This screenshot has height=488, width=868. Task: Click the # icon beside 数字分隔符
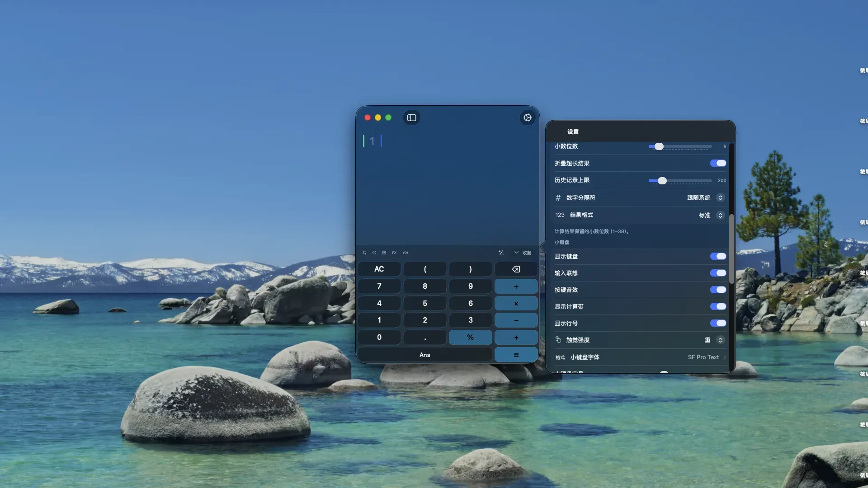tap(558, 198)
